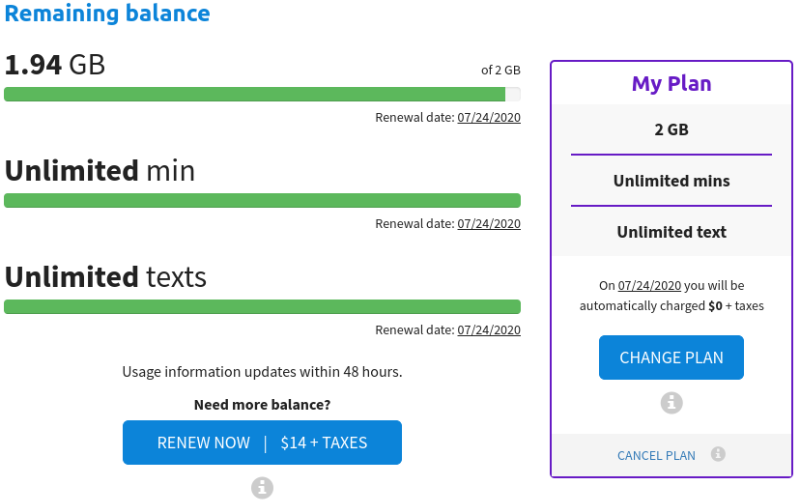Click the 'Need more balance?' text
This screenshot has width=800, height=504.
(x=262, y=405)
